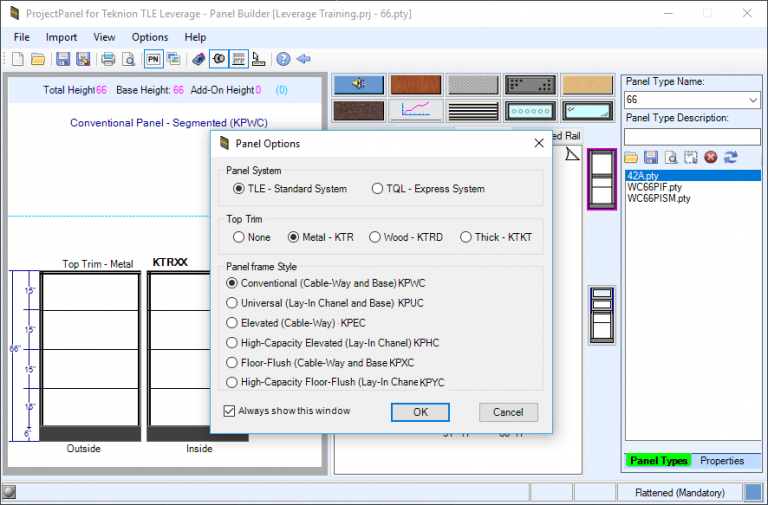Expand the Panel Type Name dropdown
Viewport: 768px width, 505px height.
coord(752,100)
